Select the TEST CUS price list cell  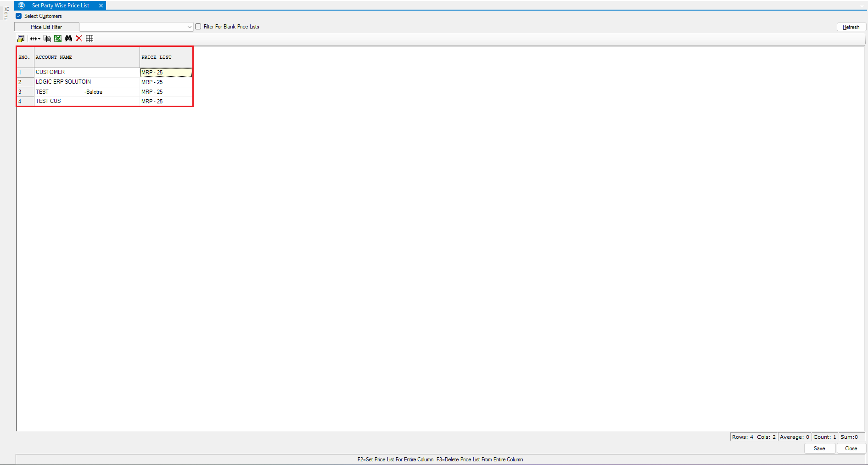166,102
